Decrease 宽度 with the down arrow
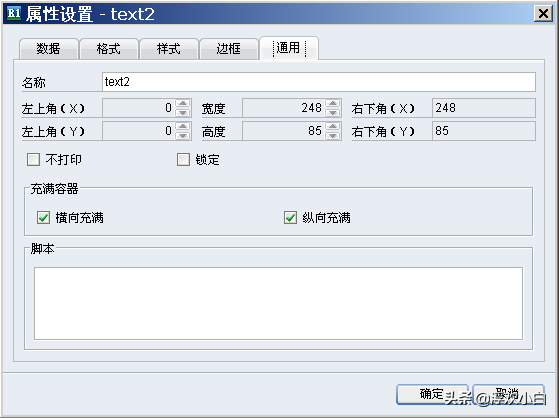Screen dimensions: 559x418 333,112
